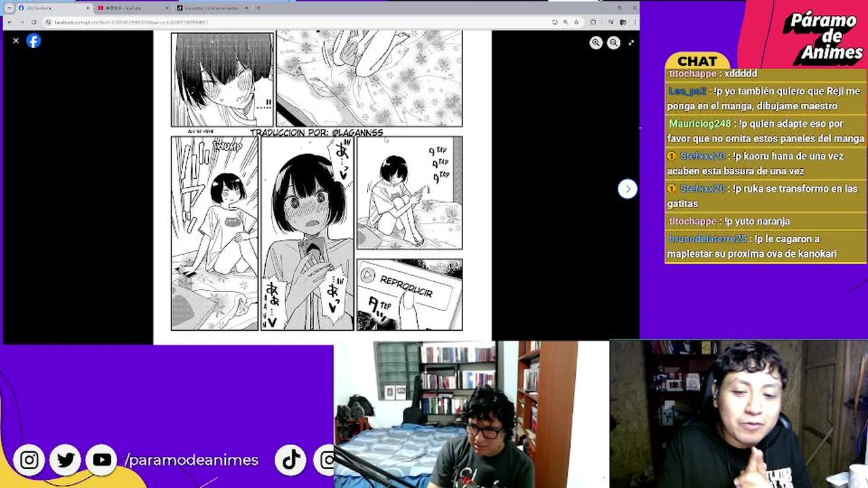View site information icon in address bar
Viewport: 868px width, 488px height.
coord(48,22)
